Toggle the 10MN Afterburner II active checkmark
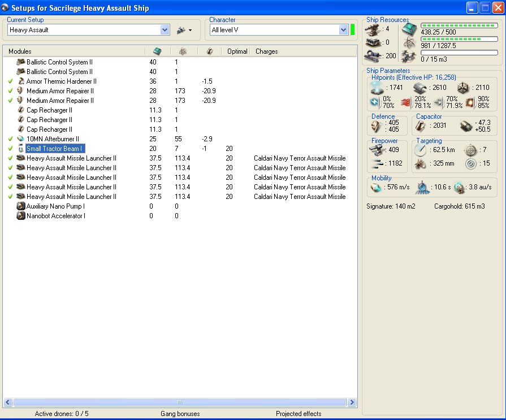 point(11,138)
